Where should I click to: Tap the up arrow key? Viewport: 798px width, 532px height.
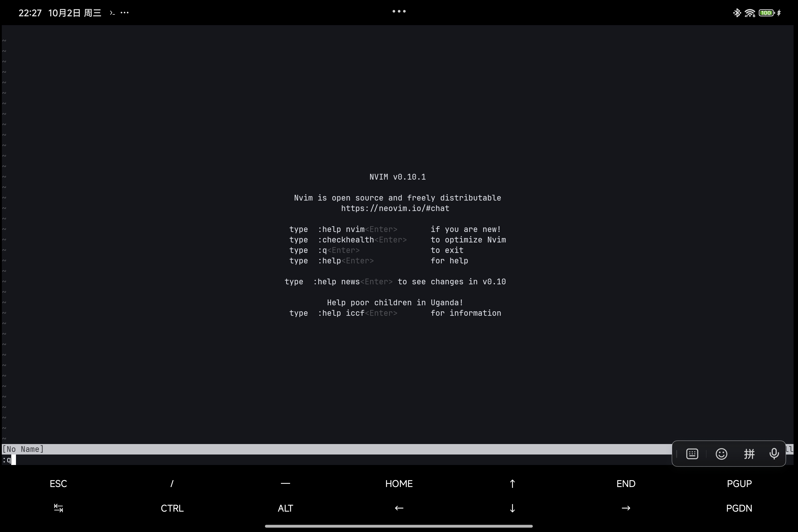click(512, 484)
